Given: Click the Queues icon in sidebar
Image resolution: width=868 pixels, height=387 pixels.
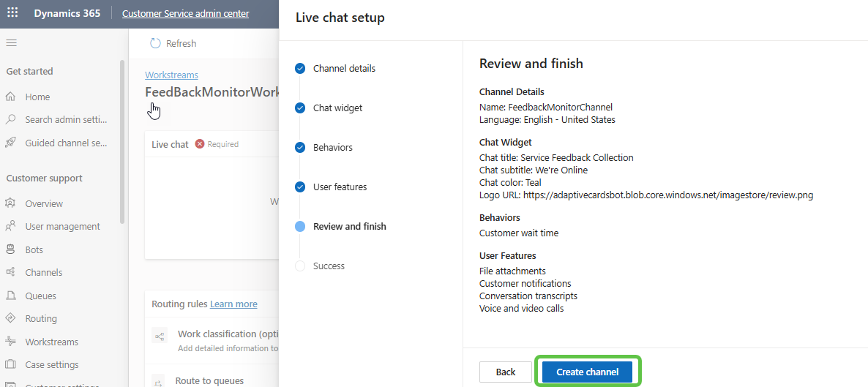Looking at the screenshot, I should click(11, 296).
